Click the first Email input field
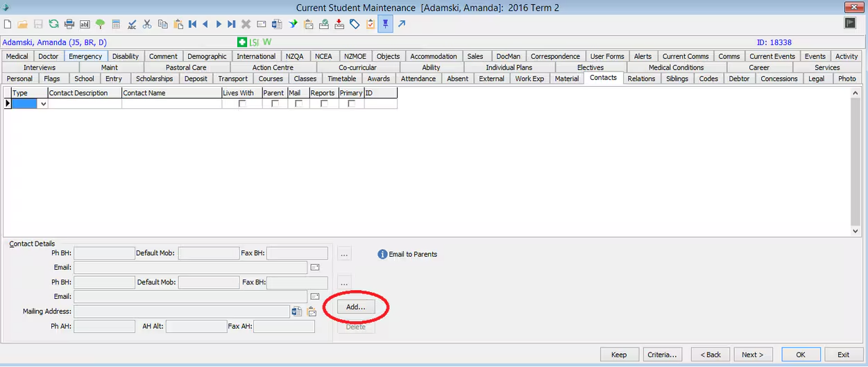The width and height of the screenshot is (868, 367). point(191,267)
